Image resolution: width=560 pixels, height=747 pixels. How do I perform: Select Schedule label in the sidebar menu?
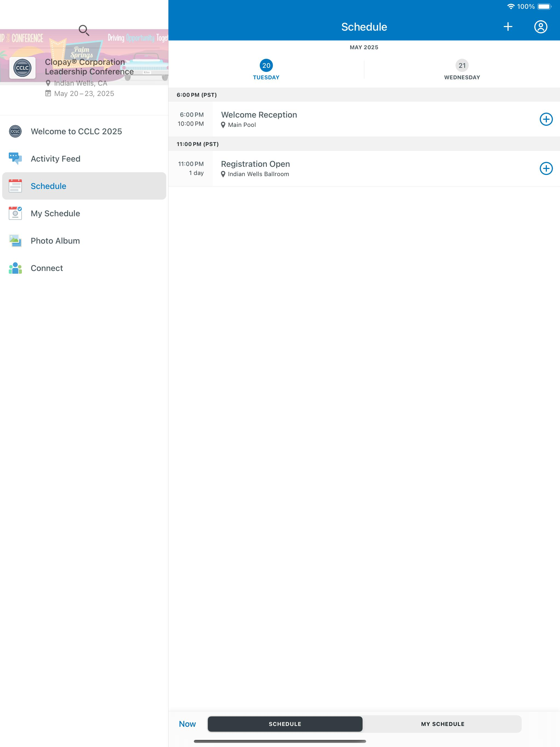(48, 186)
